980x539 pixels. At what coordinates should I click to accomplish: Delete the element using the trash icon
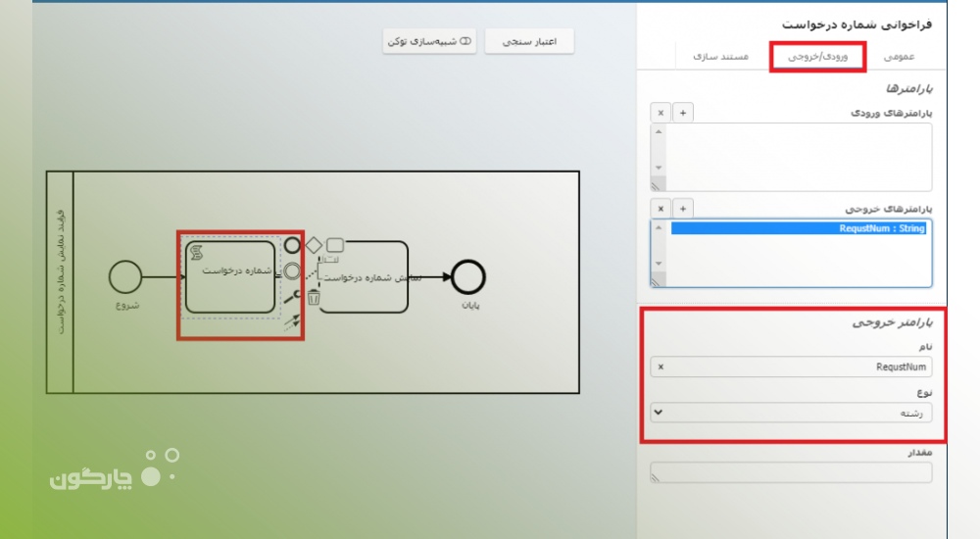(x=314, y=297)
